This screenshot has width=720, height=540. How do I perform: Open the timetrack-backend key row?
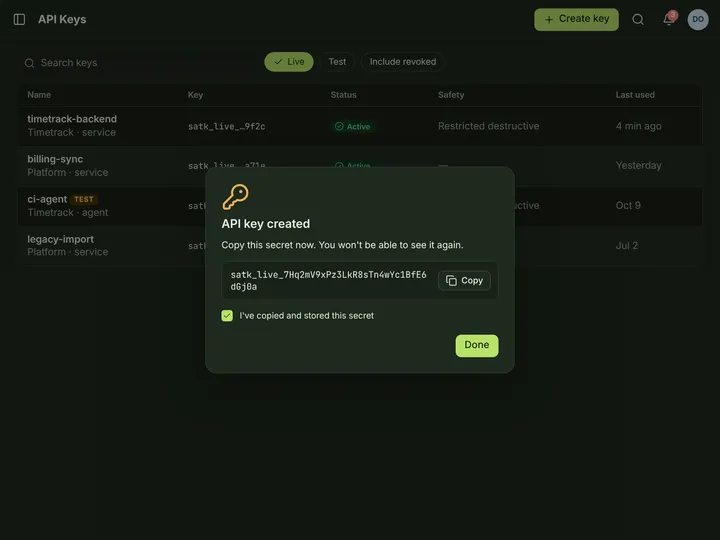pyautogui.click(x=360, y=126)
